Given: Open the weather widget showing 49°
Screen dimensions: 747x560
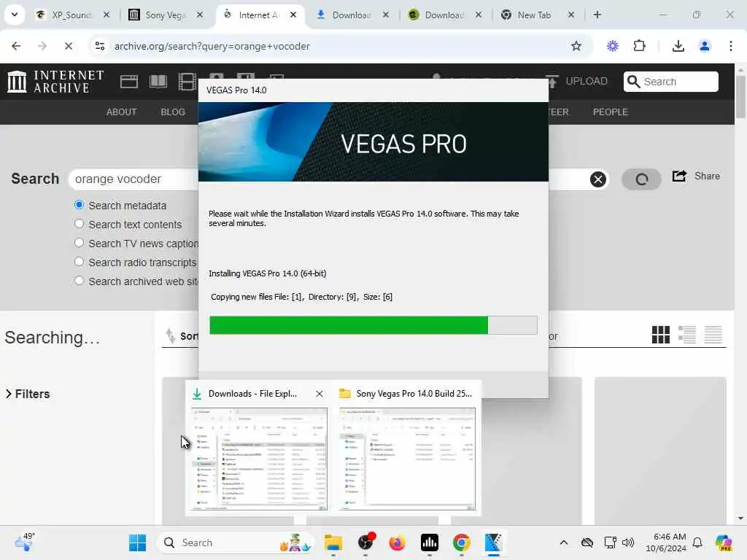Looking at the screenshot, I should [25, 542].
